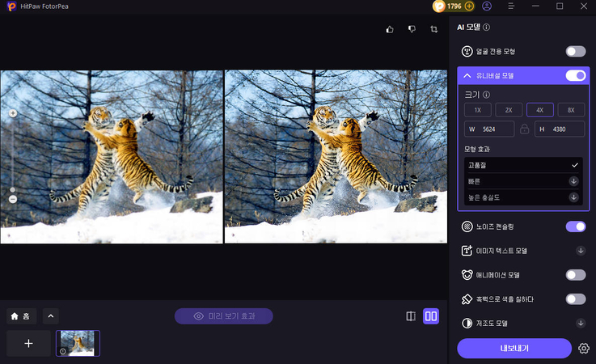Select the 고품질 model effect
Image resolution: width=596 pixels, height=364 pixels.
(523, 165)
